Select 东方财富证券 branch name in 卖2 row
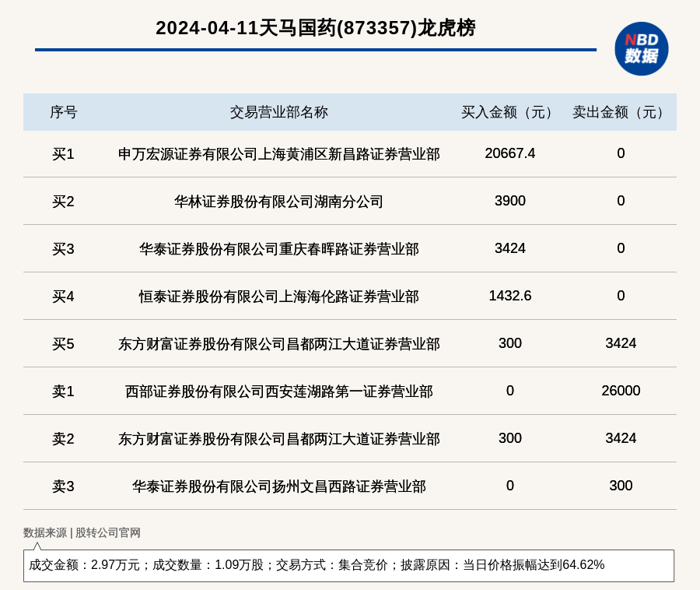The width and height of the screenshot is (700, 590). point(279,438)
